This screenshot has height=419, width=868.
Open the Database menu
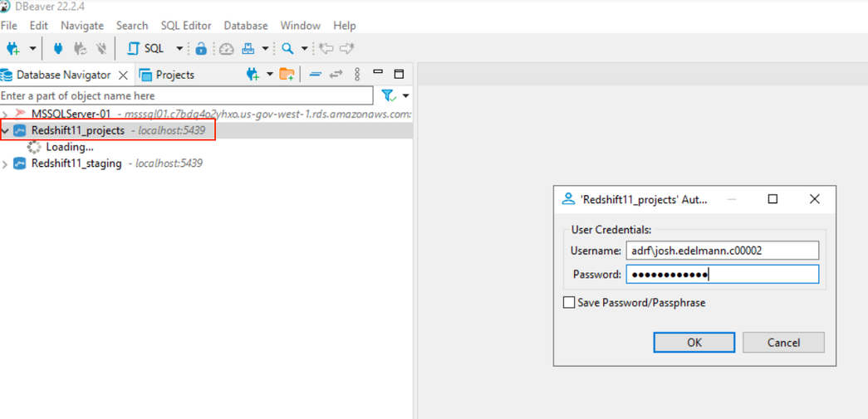246,26
